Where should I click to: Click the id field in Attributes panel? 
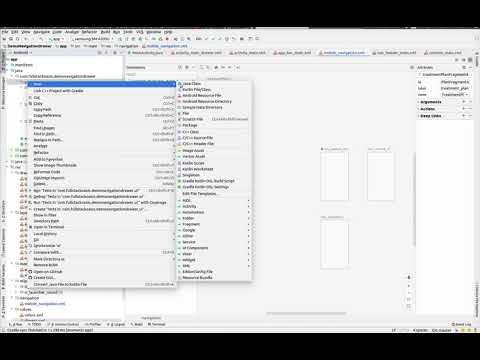455,82
